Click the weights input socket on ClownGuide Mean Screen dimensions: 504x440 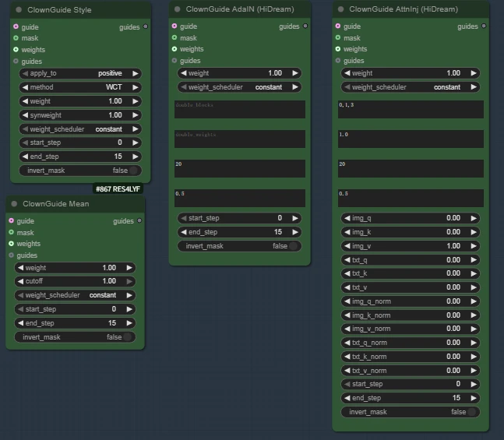click(12, 244)
